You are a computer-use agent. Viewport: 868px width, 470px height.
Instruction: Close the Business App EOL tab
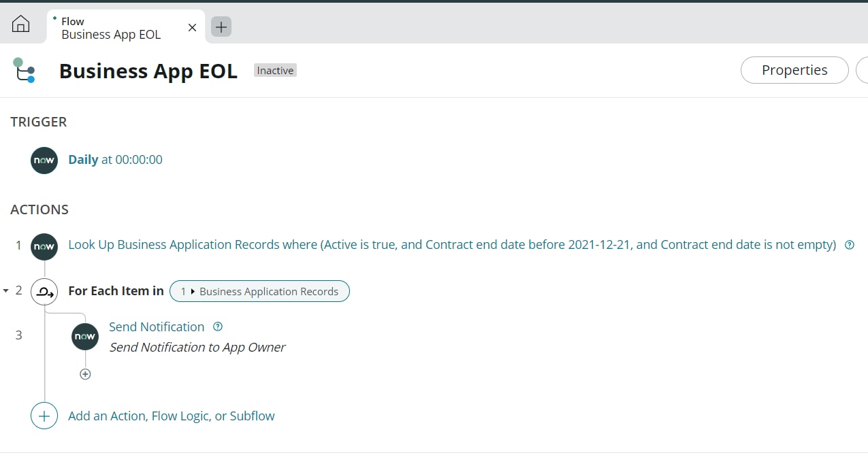[x=191, y=27]
